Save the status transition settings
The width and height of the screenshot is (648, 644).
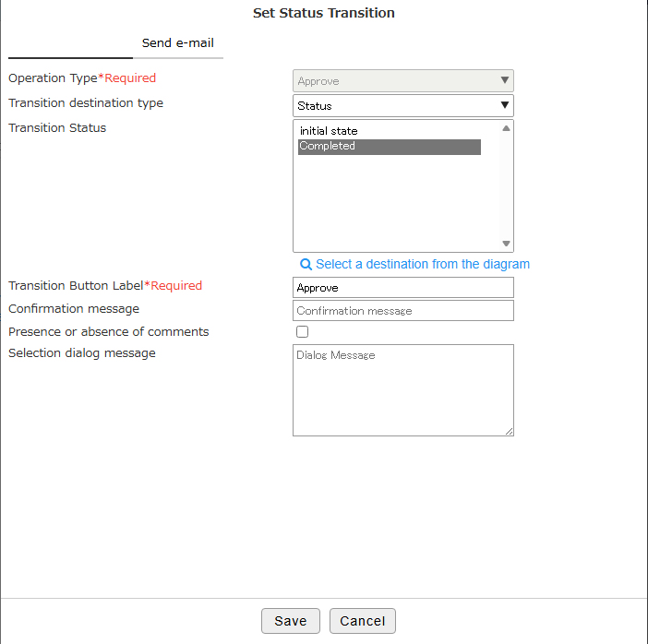click(291, 621)
